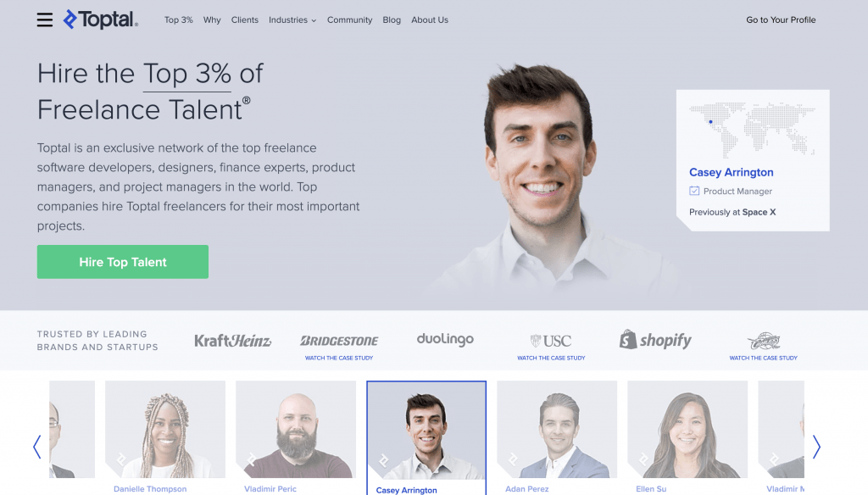The height and width of the screenshot is (495, 868).
Task: Click Casey Arrington name in profile card
Action: pyautogui.click(x=731, y=172)
